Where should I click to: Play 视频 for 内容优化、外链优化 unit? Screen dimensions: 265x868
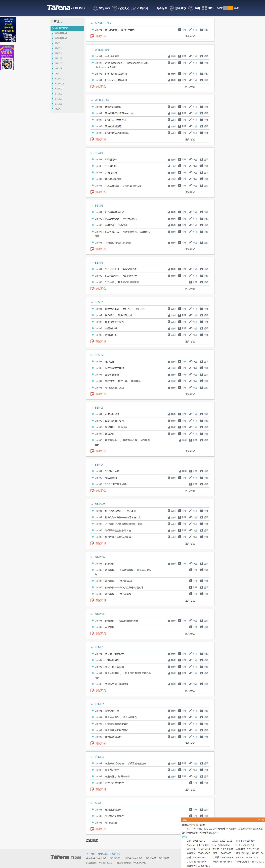tap(204, 225)
